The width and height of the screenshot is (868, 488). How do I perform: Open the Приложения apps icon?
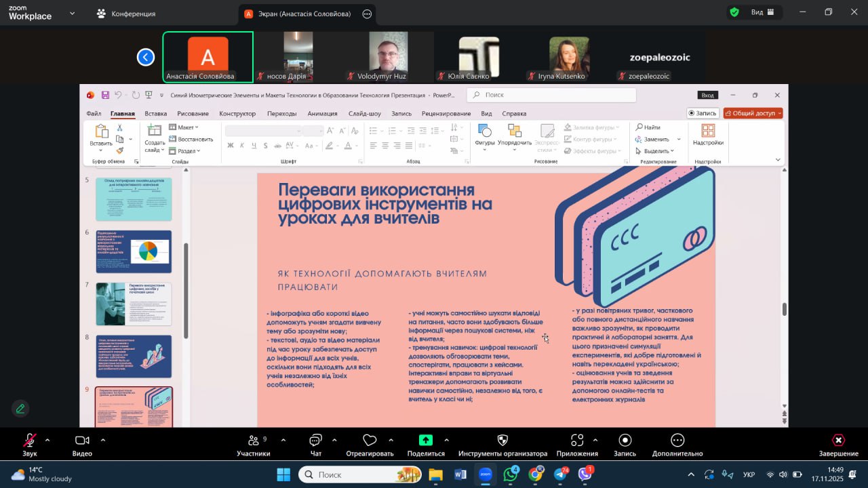(x=577, y=441)
